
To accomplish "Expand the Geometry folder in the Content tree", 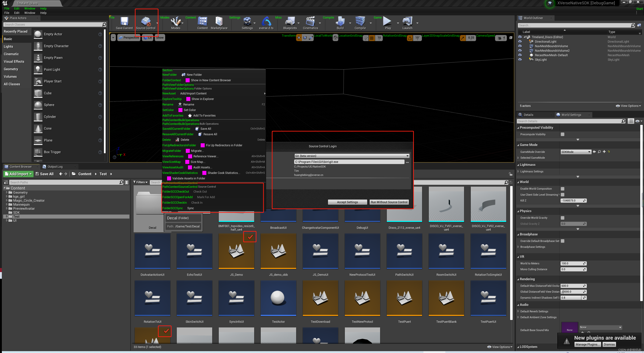I will click(x=7, y=192).
